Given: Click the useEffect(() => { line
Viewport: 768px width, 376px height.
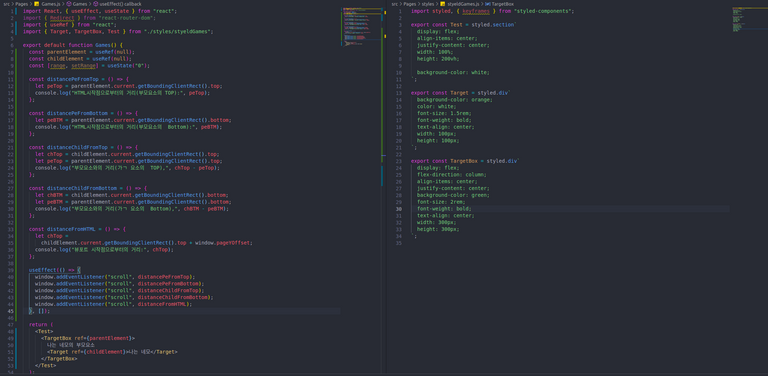Looking at the screenshot, I should tap(54, 270).
